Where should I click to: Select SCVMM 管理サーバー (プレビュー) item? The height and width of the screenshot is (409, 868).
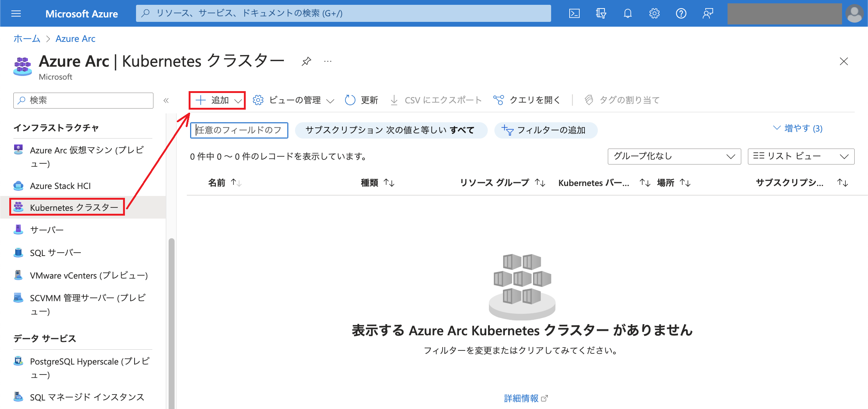[83, 305]
